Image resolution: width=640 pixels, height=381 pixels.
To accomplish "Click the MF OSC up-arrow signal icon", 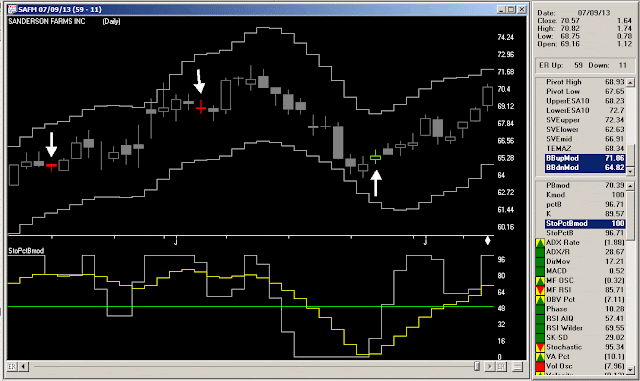I will (x=540, y=281).
